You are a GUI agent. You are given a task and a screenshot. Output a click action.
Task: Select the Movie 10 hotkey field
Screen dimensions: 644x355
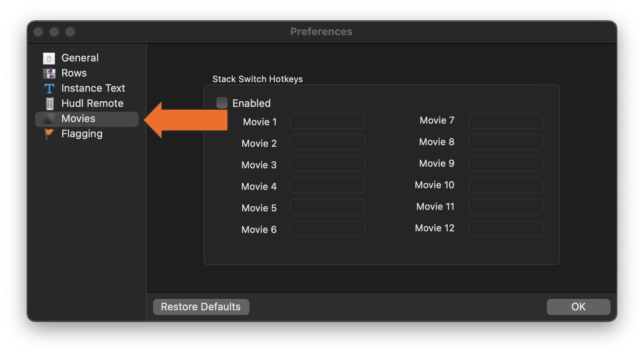pos(506,185)
